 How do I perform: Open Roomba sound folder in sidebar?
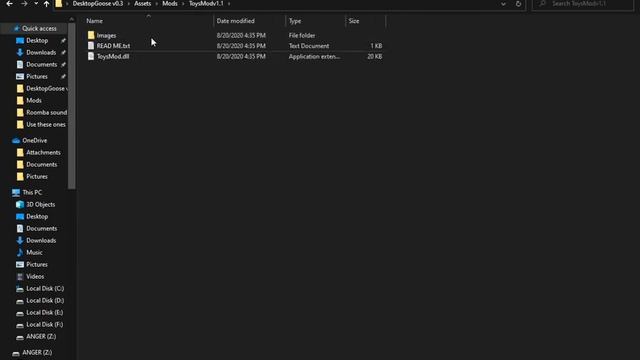46,112
